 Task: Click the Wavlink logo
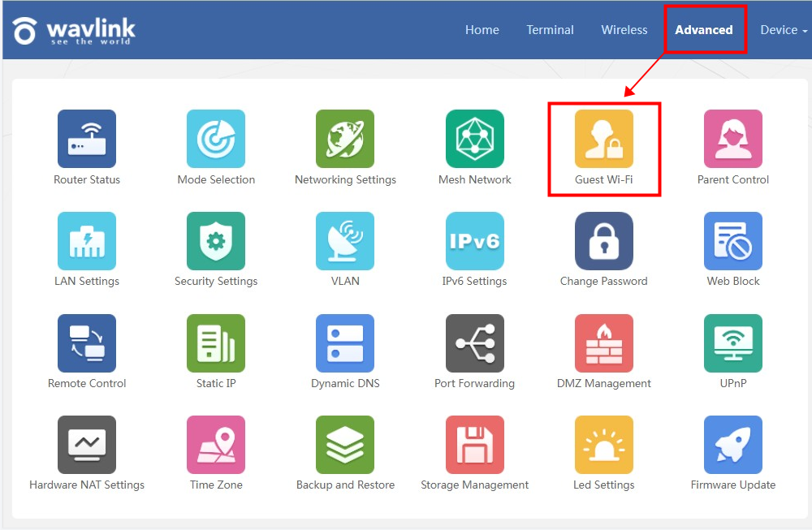tap(74, 31)
